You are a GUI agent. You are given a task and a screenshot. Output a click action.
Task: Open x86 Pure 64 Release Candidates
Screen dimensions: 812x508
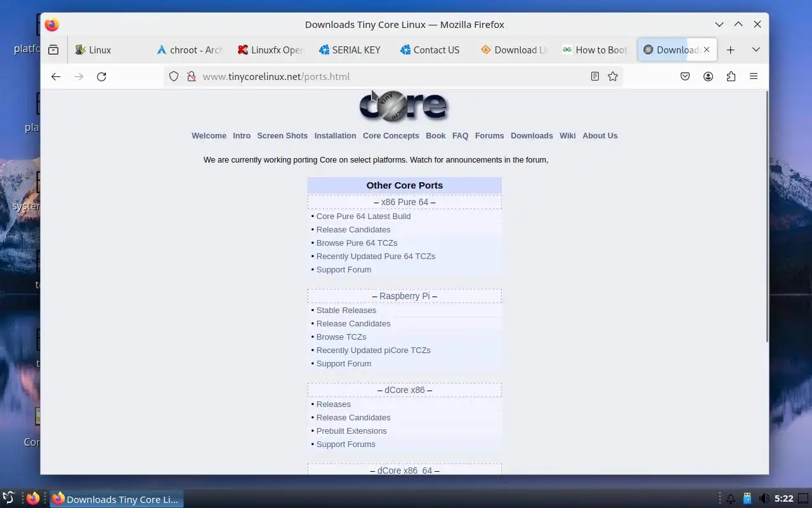[353, 230]
